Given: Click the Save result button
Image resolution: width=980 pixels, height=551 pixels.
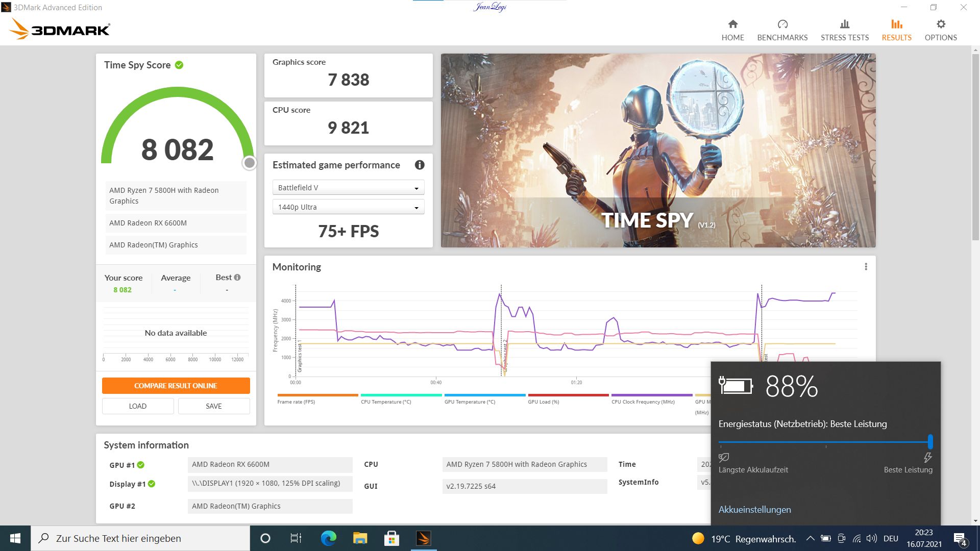Looking at the screenshot, I should [213, 406].
